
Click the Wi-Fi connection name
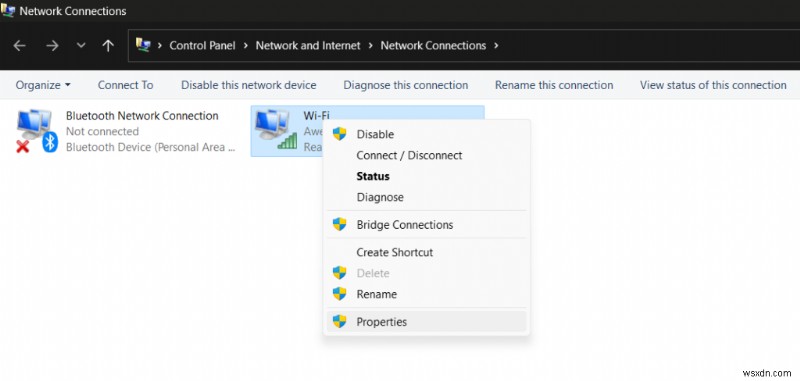(316, 116)
